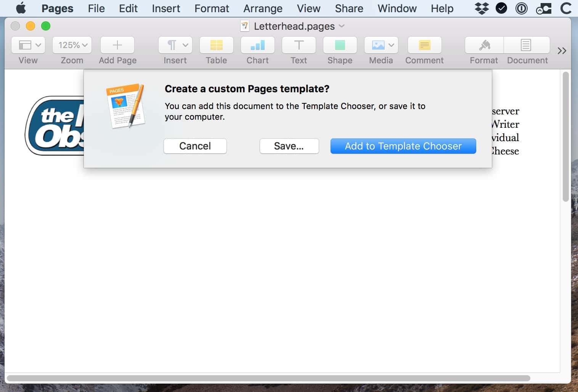Click the 1Password menu bar icon
Image resolution: width=578 pixels, height=392 pixels.
pyautogui.click(x=521, y=8)
